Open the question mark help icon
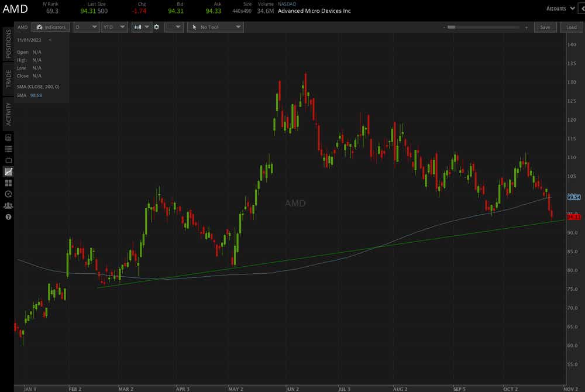This screenshot has width=585, height=392. pos(8,217)
